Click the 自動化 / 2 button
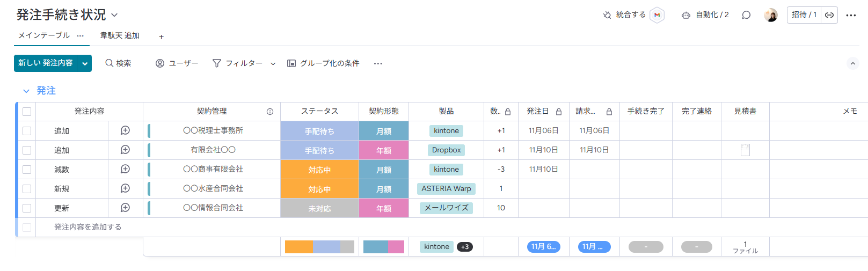 (x=705, y=15)
